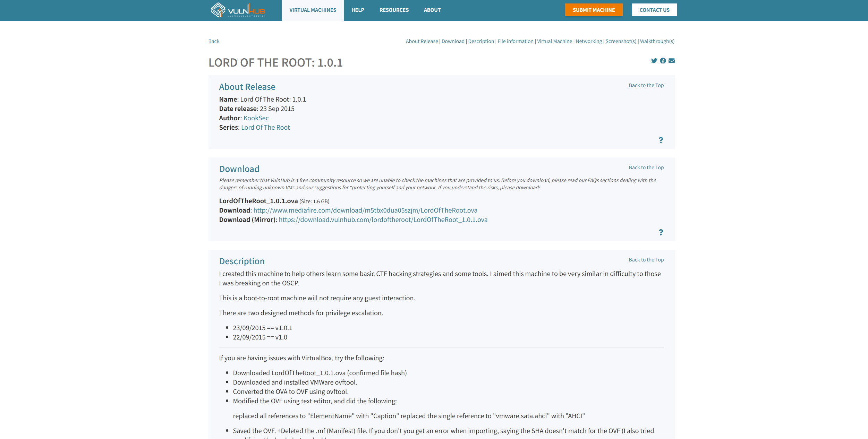The width and height of the screenshot is (868, 439).
Task: Jump to File information anchor link
Action: pos(515,41)
